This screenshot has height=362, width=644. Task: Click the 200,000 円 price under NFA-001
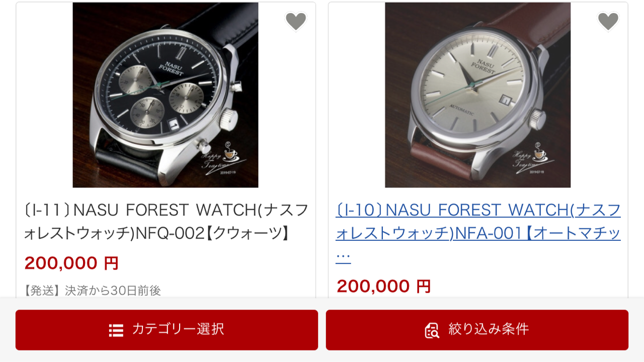click(x=384, y=286)
